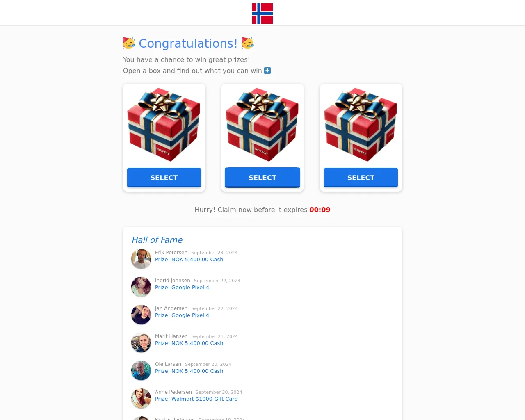Image resolution: width=525 pixels, height=420 pixels.
Task: Click Anne Pedersen's avatar photo
Action: 141,398
